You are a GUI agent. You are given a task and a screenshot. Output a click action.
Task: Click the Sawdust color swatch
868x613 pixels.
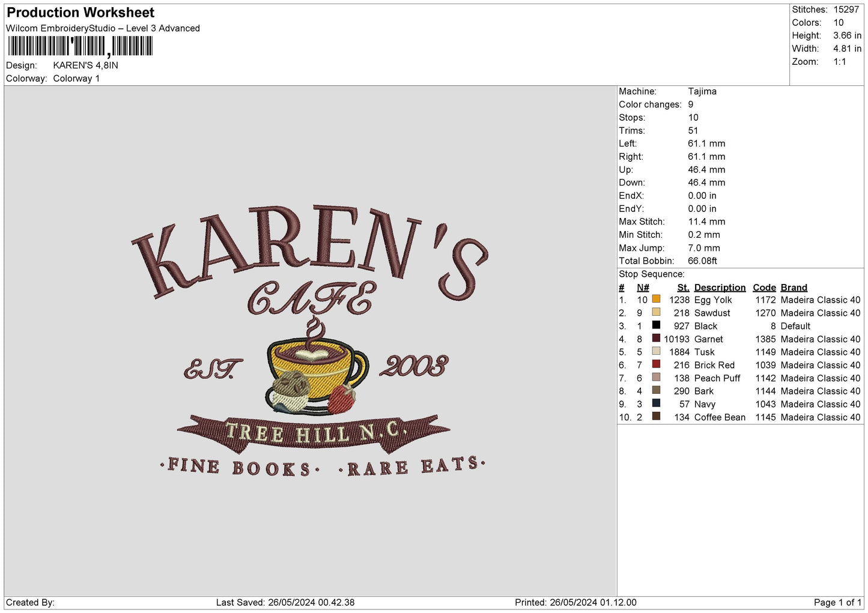click(656, 312)
